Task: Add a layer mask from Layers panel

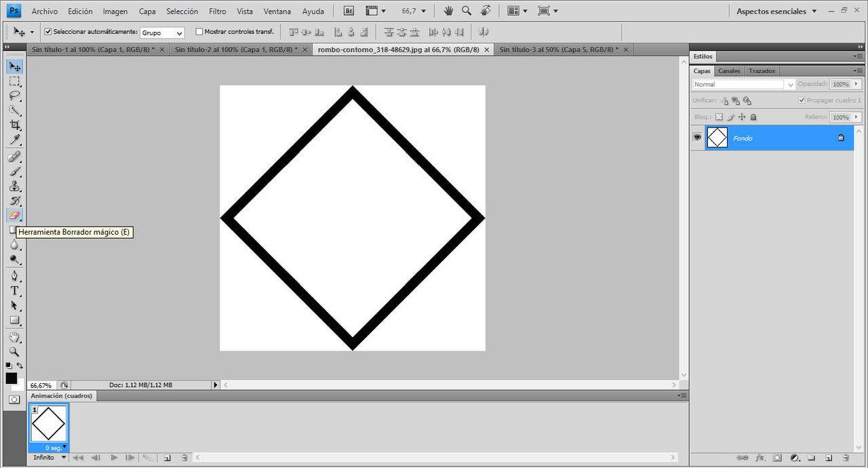Action: [777, 458]
